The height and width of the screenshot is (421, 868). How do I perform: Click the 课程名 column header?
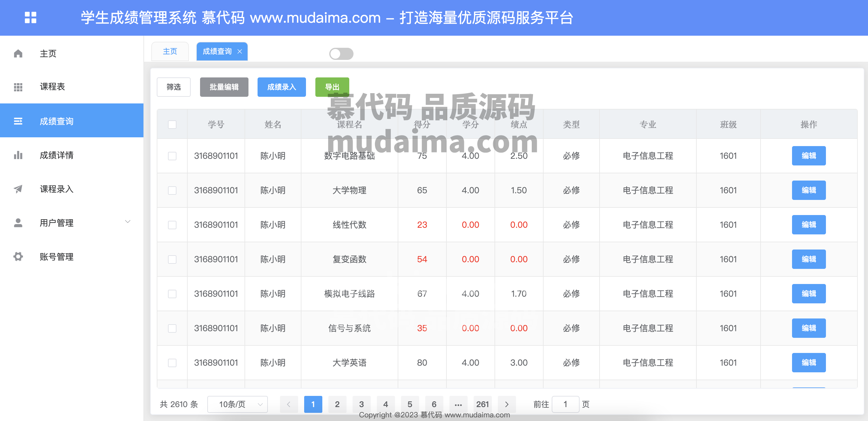click(x=350, y=125)
